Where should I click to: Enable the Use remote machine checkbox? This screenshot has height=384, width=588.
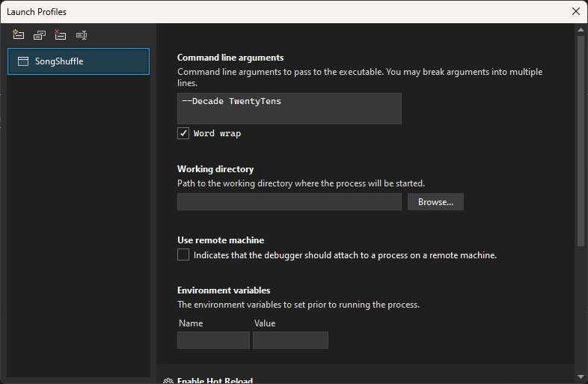point(183,255)
